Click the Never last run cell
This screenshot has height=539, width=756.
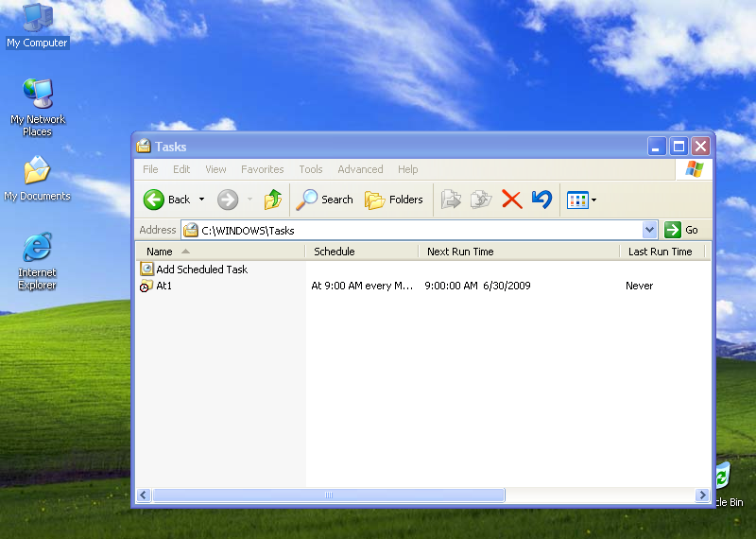pos(640,286)
